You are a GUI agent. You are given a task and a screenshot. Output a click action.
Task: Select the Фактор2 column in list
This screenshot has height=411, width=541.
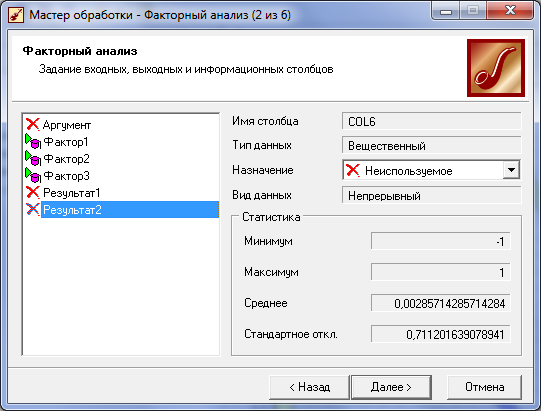(x=66, y=159)
